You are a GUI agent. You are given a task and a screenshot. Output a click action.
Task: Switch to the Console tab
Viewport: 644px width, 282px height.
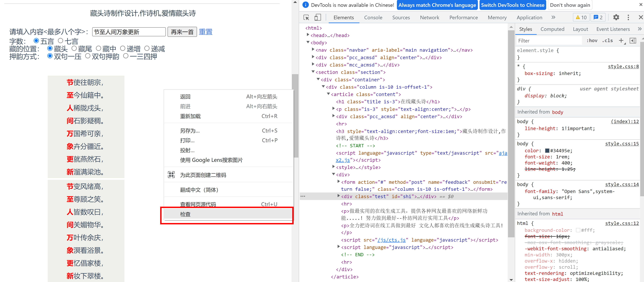373,18
